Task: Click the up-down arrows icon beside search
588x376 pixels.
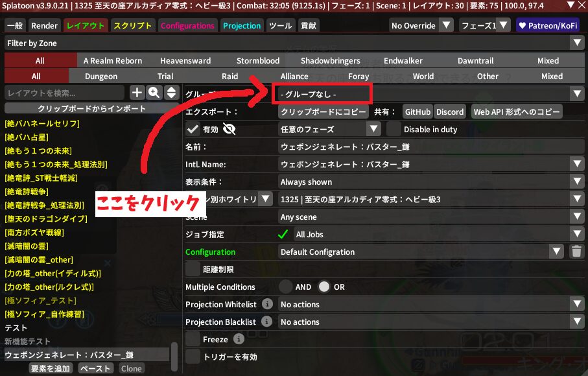Action: click(171, 93)
